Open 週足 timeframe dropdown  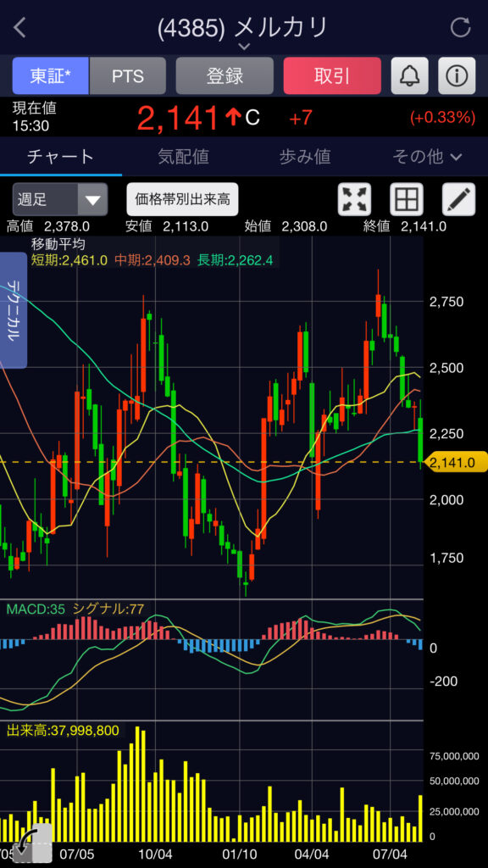click(x=60, y=199)
